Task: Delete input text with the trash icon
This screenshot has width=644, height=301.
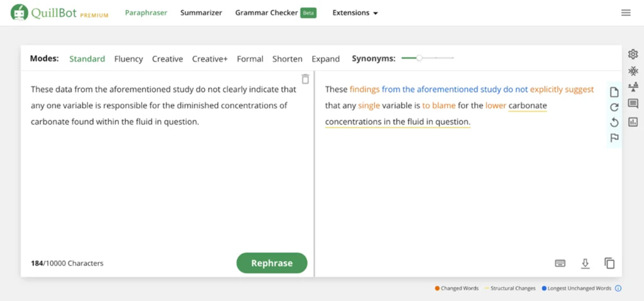Action: click(x=305, y=79)
